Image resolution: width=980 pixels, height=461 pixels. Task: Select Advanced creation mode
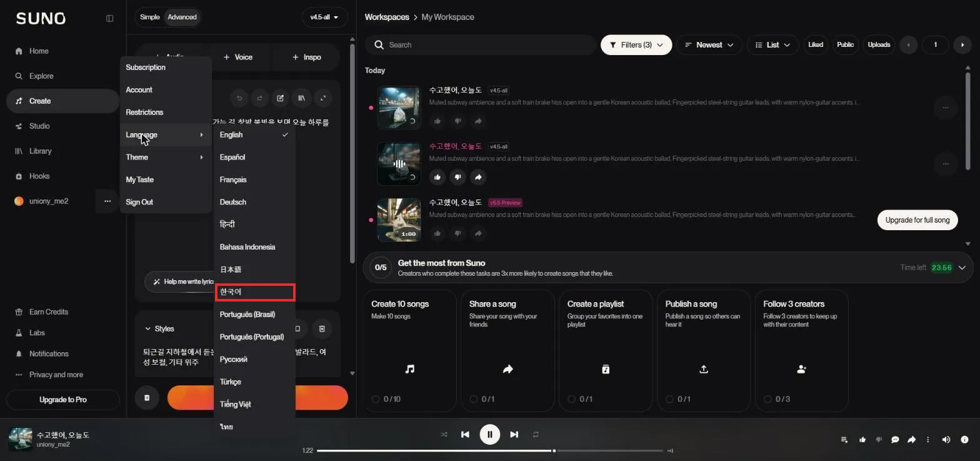[182, 17]
